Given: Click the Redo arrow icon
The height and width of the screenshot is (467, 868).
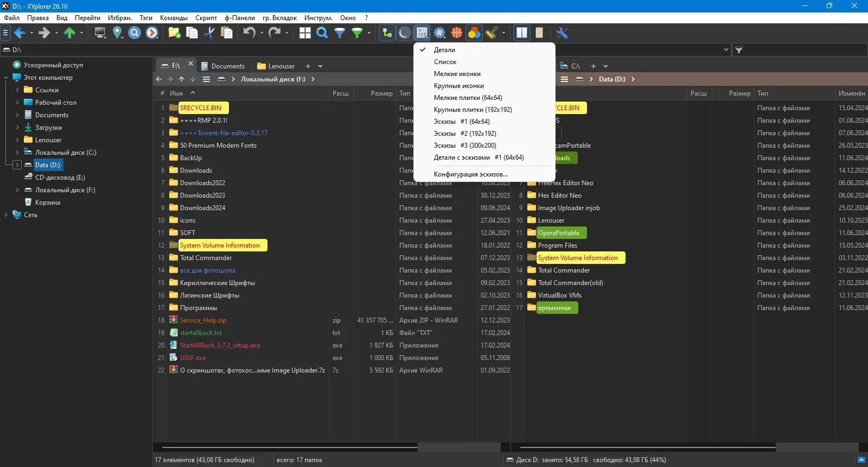Looking at the screenshot, I should coord(275,33).
